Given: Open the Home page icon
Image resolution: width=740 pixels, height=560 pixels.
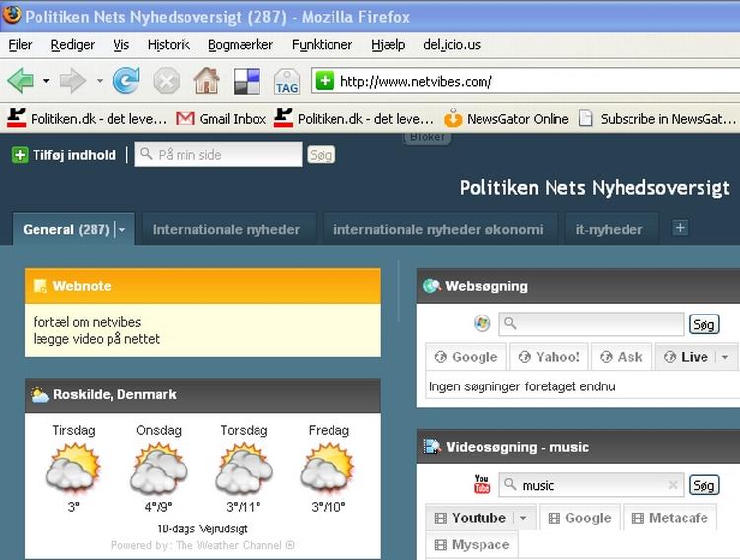Looking at the screenshot, I should pos(207,81).
